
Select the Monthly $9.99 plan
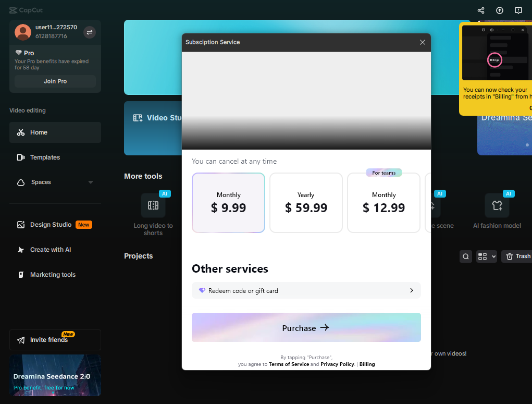pyautogui.click(x=228, y=203)
